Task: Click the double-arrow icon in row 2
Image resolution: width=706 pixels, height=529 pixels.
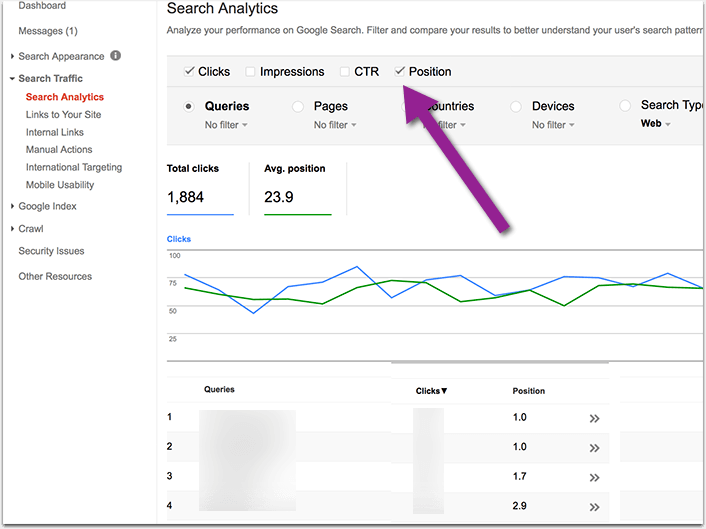Action: (x=595, y=448)
